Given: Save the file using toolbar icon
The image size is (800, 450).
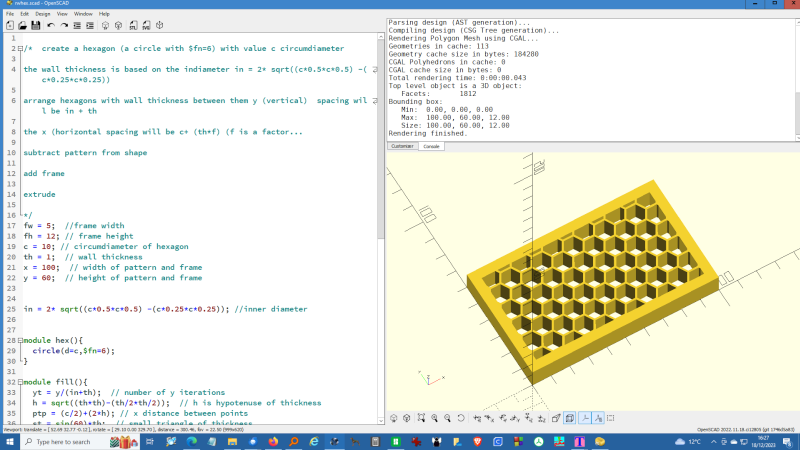Looking at the screenshot, I should click(x=35, y=24).
